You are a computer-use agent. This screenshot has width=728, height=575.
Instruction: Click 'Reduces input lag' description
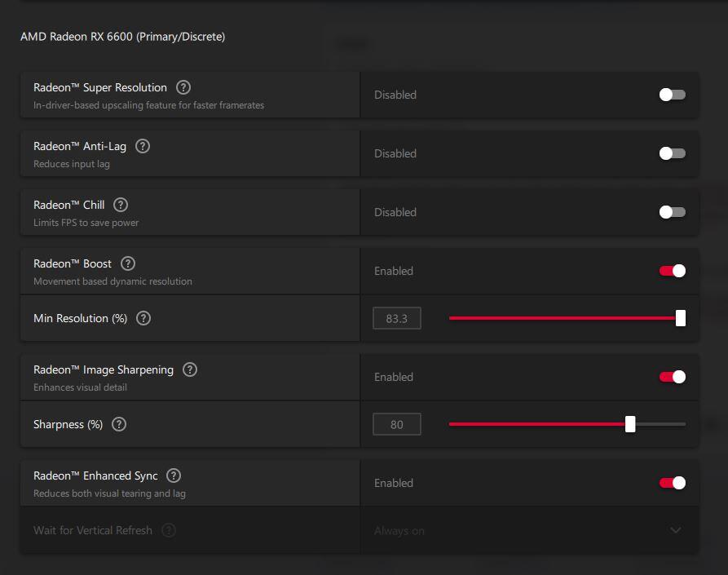(x=72, y=164)
